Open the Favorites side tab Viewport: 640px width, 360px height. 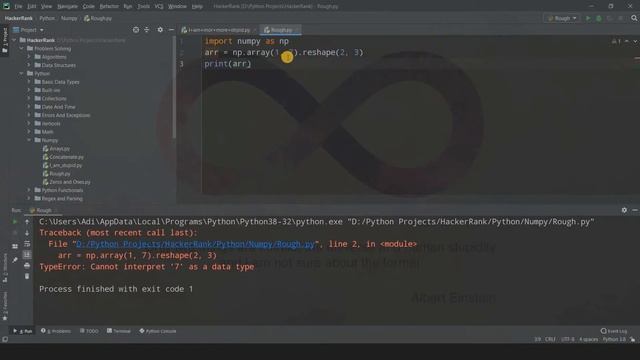click(5, 306)
